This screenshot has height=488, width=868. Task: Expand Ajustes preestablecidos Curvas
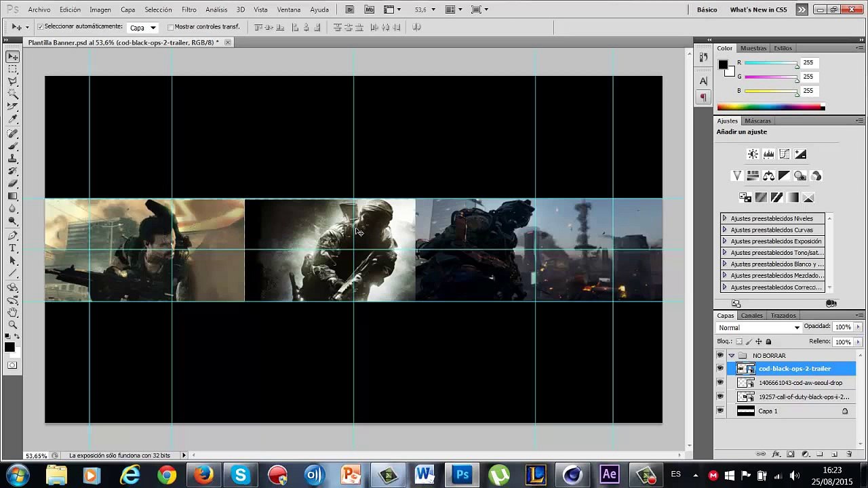(724, 230)
